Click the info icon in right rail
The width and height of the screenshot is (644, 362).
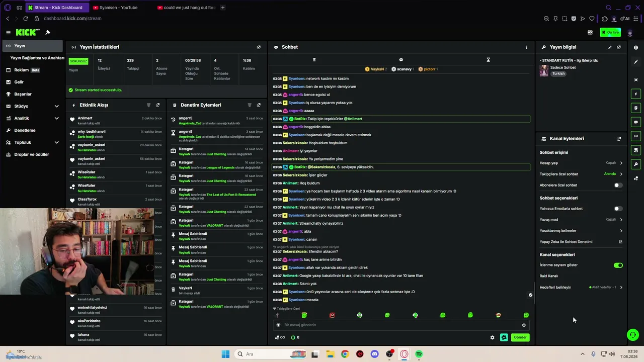click(x=636, y=47)
